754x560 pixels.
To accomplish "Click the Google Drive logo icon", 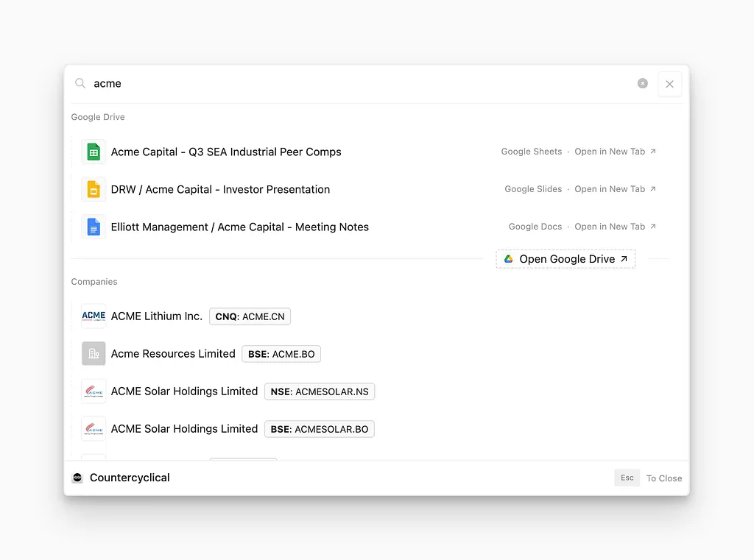I will [508, 259].
